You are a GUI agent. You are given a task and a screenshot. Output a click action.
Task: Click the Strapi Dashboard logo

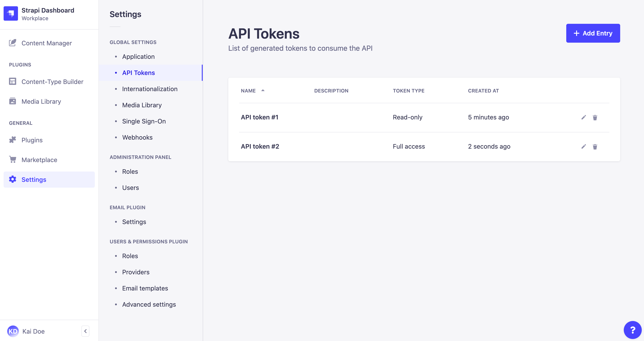click(x=11, y=13)
